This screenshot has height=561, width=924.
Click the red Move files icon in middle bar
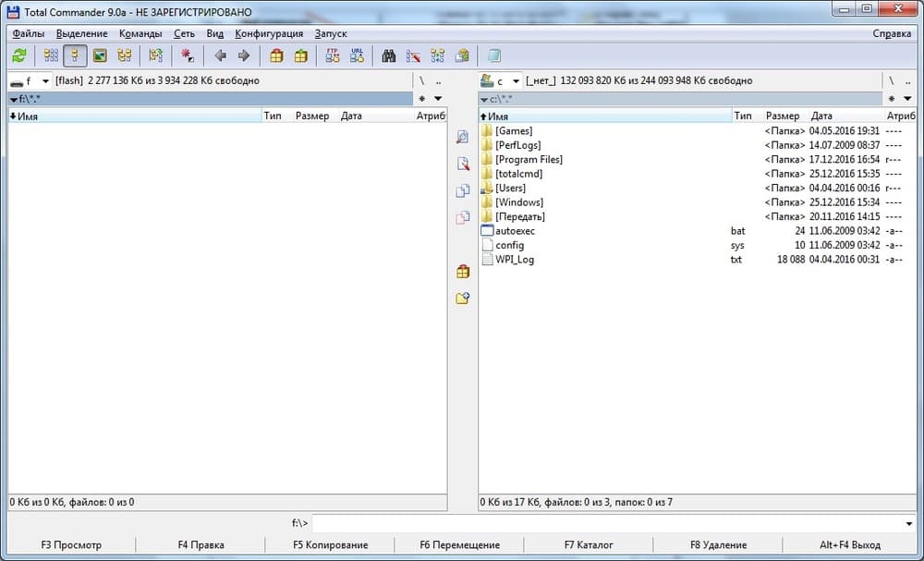click(463, 217)
